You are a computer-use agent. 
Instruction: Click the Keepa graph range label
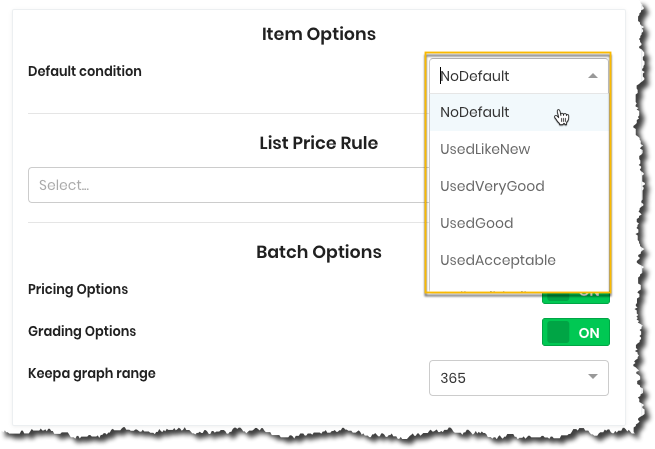92,373
